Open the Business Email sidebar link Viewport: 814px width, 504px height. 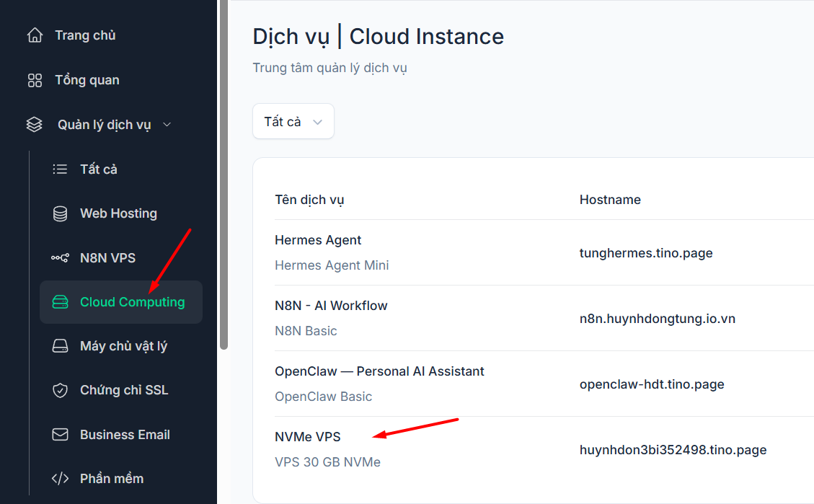click(125, 435)
